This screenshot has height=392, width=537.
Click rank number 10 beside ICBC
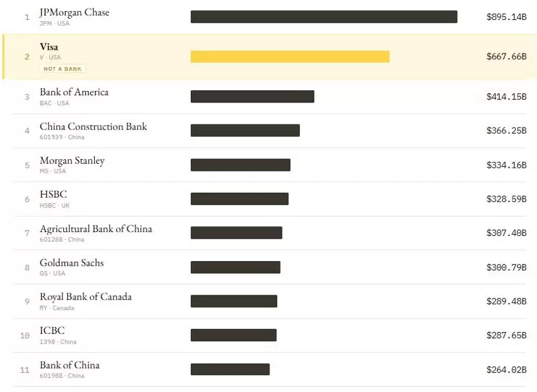(x=24, y=335)
